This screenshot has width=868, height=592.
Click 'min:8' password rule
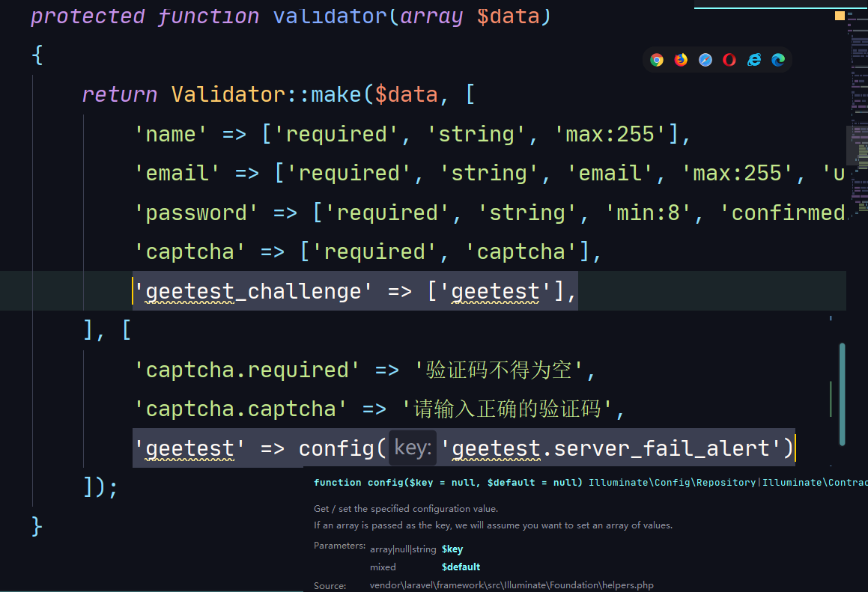[649, 213]
